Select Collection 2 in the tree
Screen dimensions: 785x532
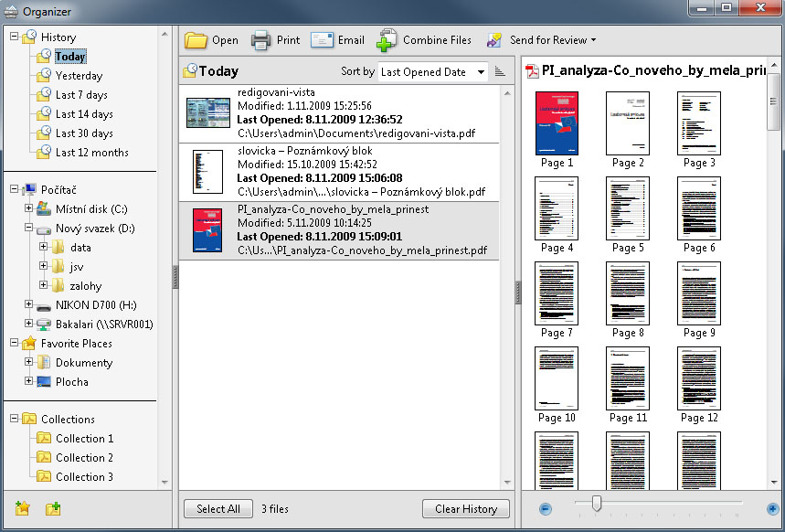[84, 458]
